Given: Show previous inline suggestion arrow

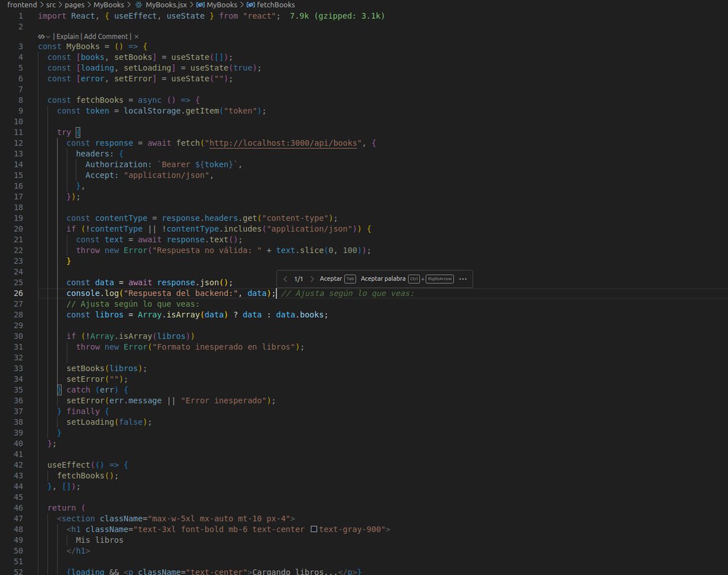Looking at the screenshot, I should click(286, 279).
